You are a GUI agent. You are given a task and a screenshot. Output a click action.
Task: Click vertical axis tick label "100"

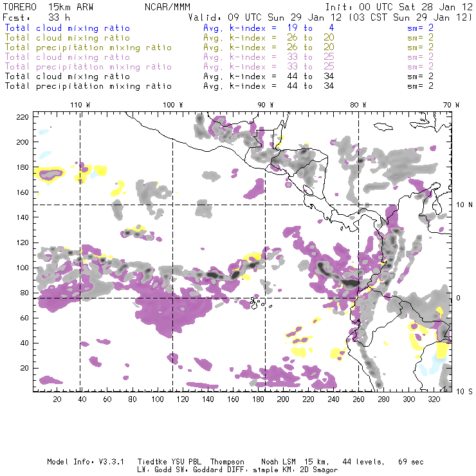point(23,268)
